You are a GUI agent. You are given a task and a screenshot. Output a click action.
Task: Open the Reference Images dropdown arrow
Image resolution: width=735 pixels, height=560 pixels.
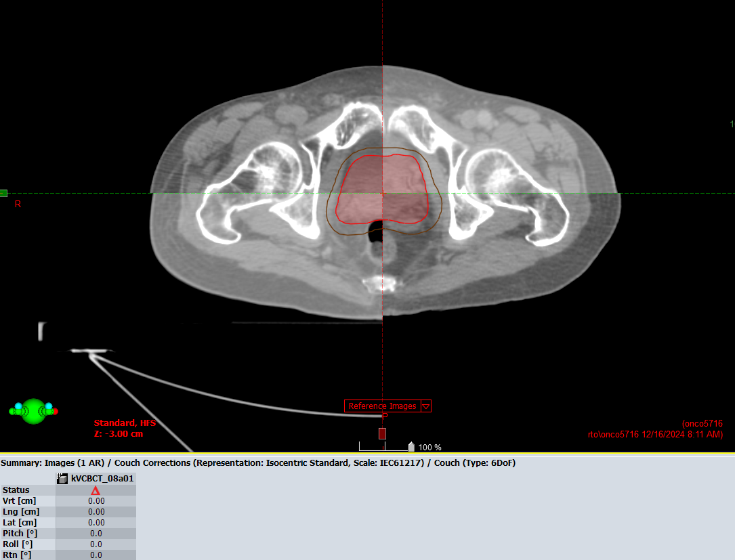point(426,406)
